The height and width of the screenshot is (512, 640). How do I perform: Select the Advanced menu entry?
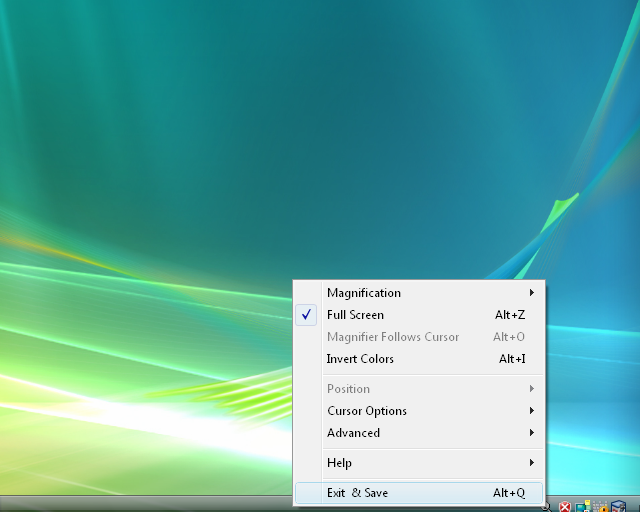(x=353, y=433)
